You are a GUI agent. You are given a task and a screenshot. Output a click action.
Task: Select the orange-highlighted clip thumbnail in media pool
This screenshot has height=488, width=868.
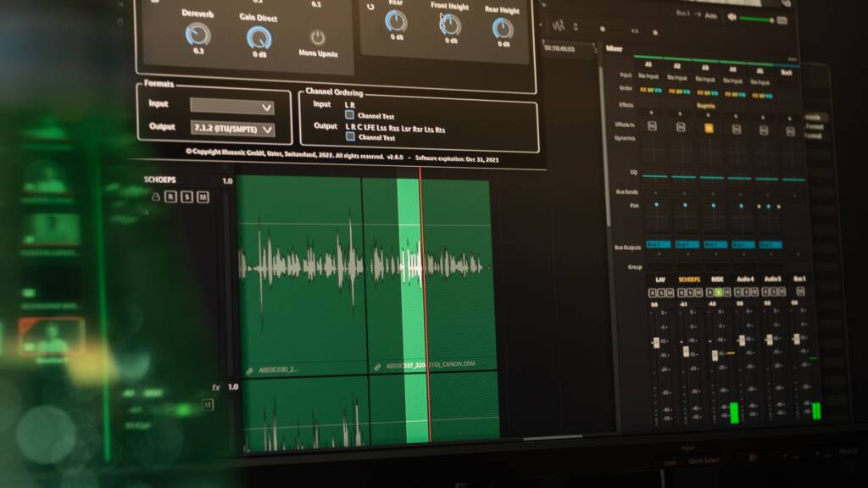[52, 336]
